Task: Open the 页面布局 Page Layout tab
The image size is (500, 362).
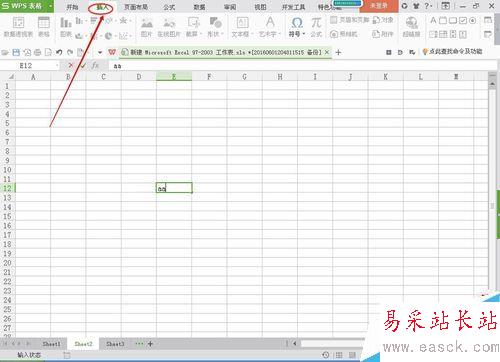Action: point(136,7)
